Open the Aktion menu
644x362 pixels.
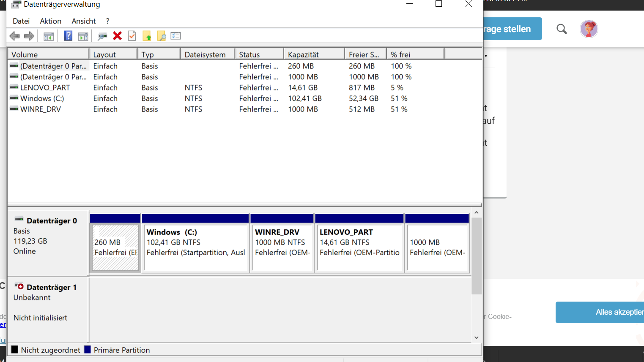[50, 21]
